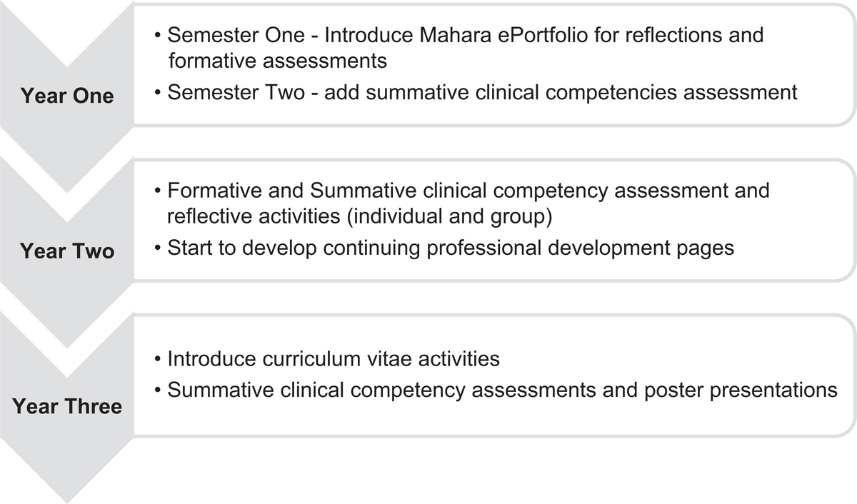857x504 pixels.
Task: Click 'formative assessments' text line
Action: pyautogui.click(x=278, y=61)
